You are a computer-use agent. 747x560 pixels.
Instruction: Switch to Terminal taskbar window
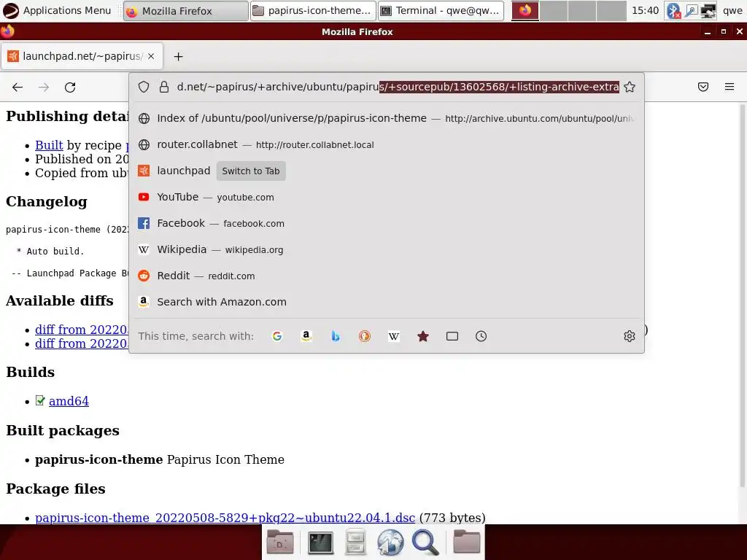[441, 10]
